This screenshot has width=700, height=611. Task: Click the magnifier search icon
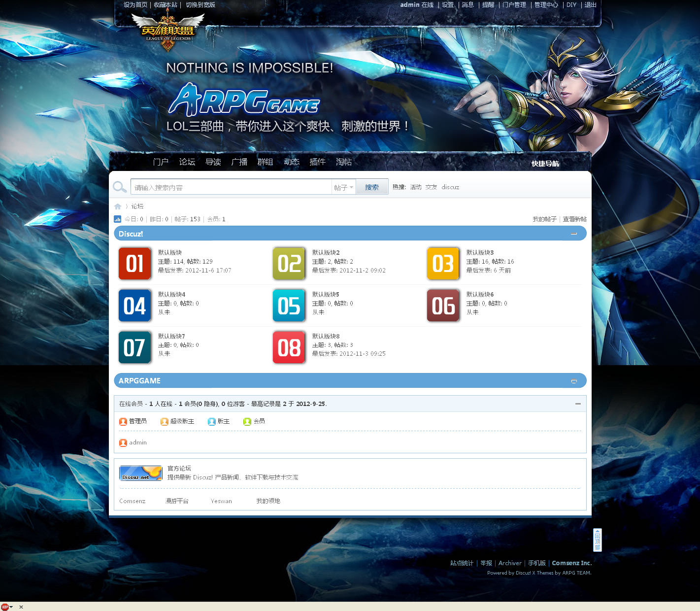pyautogui.click(x=120, y=187)
